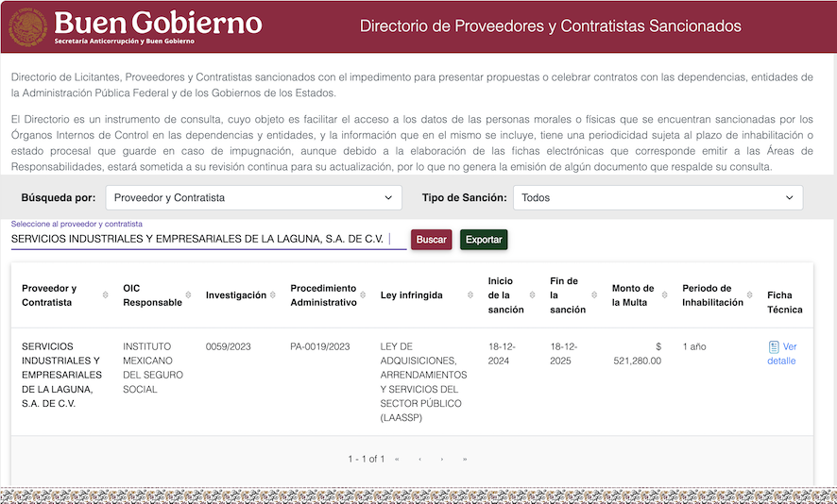This screenshot has height=504, width=837.
Task: Go to the first results page
Action: point(397,460)
